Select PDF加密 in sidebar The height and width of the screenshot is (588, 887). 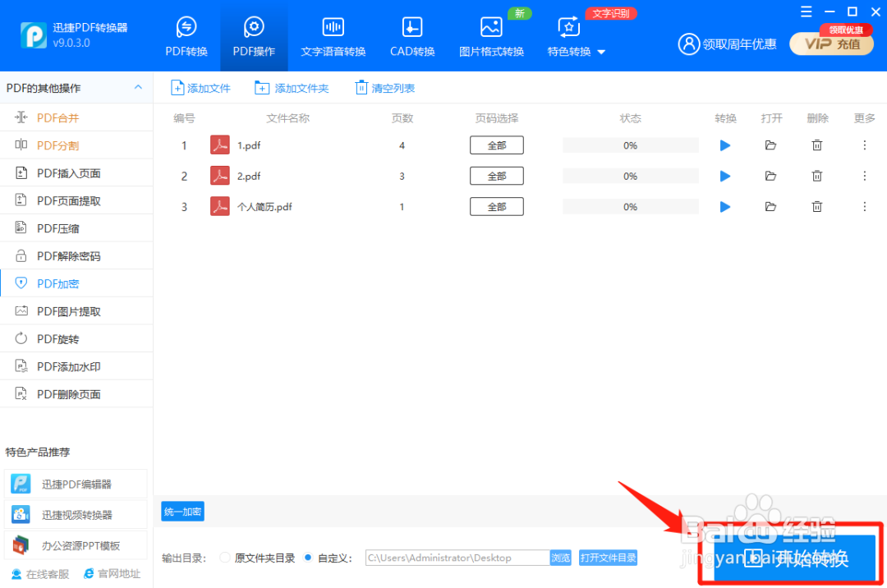(x=76, y=283)
